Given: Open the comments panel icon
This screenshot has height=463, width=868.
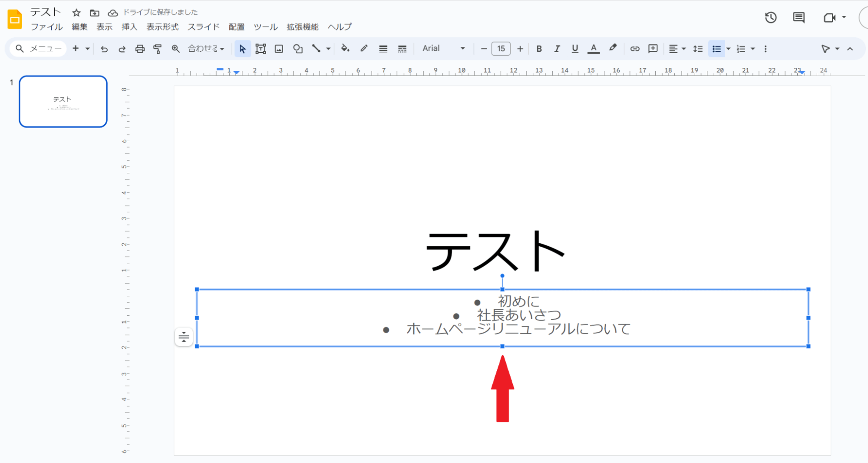Looking at the screenshot, I should coord(799,18).
